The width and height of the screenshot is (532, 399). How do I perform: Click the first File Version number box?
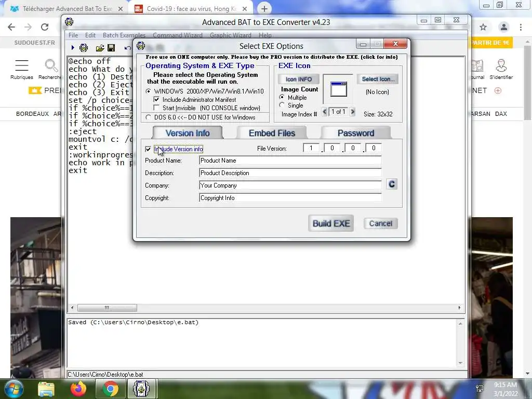click(311, 148)
